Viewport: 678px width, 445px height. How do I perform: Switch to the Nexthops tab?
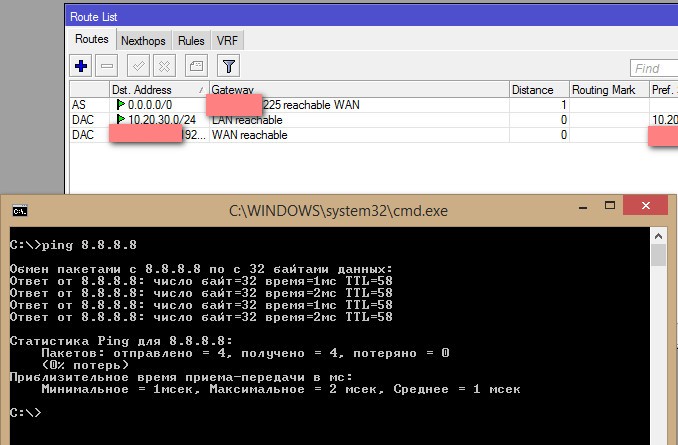coord(144,41)
